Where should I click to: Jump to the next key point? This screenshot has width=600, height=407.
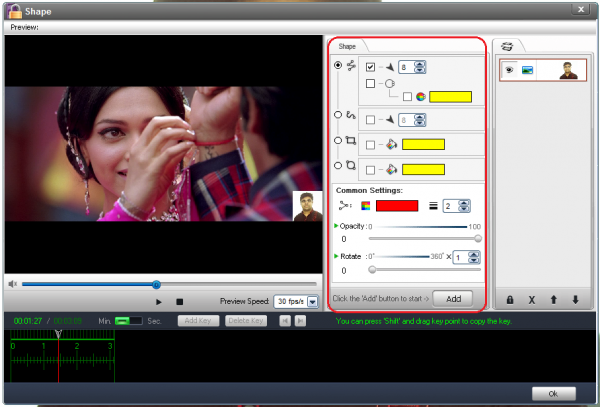[300, 321]
